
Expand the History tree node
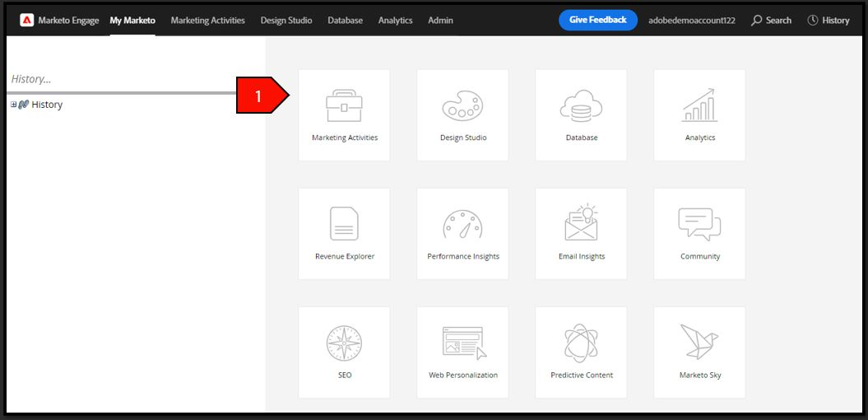14,105
